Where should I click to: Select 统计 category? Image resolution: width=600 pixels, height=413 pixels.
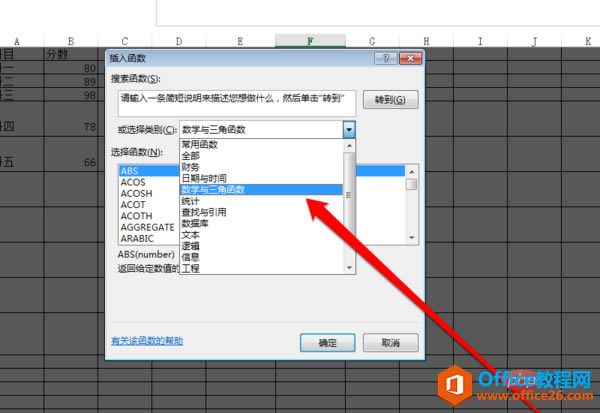[261, 201]
